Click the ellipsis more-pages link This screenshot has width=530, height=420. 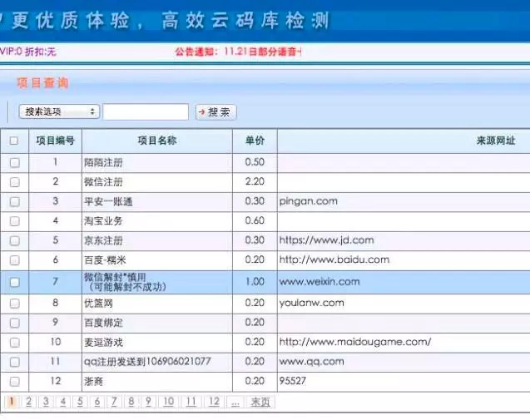click(x=235, y=402)
